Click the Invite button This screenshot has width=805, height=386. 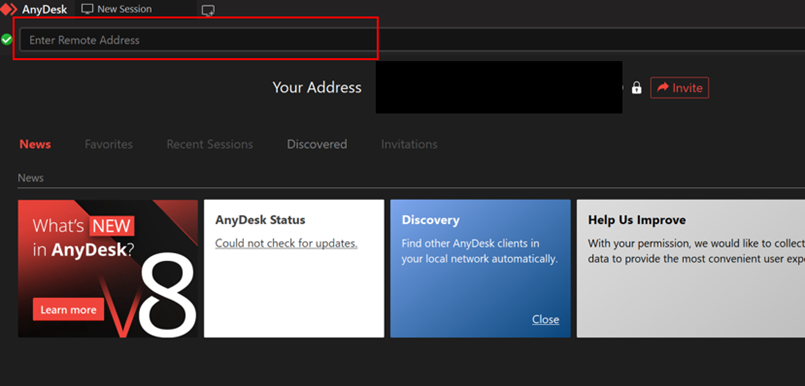[x=680, y=88]
